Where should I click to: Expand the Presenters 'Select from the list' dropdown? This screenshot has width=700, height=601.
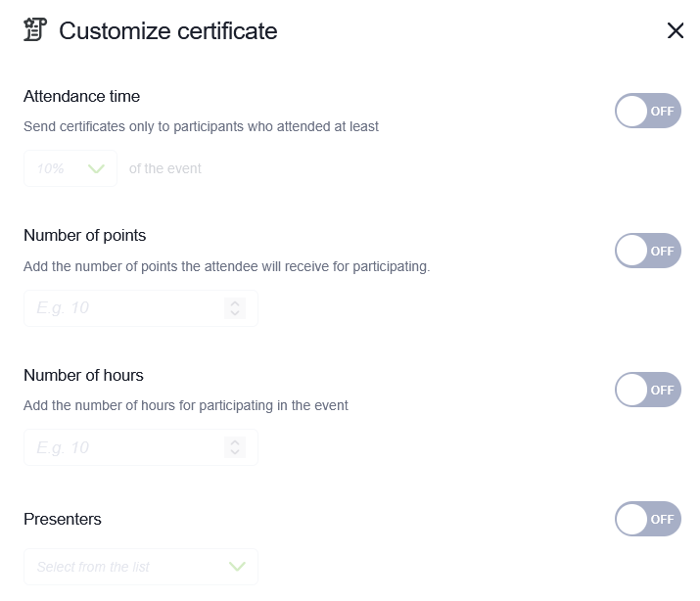[141, 567]
